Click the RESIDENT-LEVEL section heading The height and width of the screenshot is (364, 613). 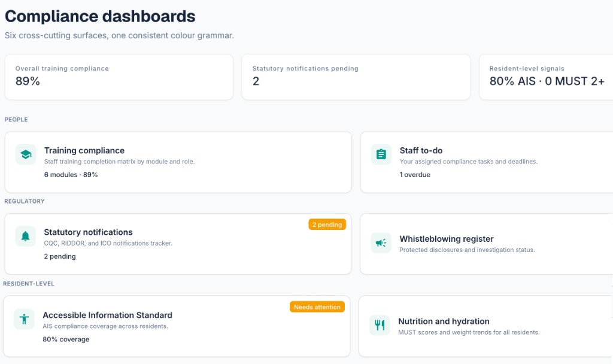tap(29, 284)
